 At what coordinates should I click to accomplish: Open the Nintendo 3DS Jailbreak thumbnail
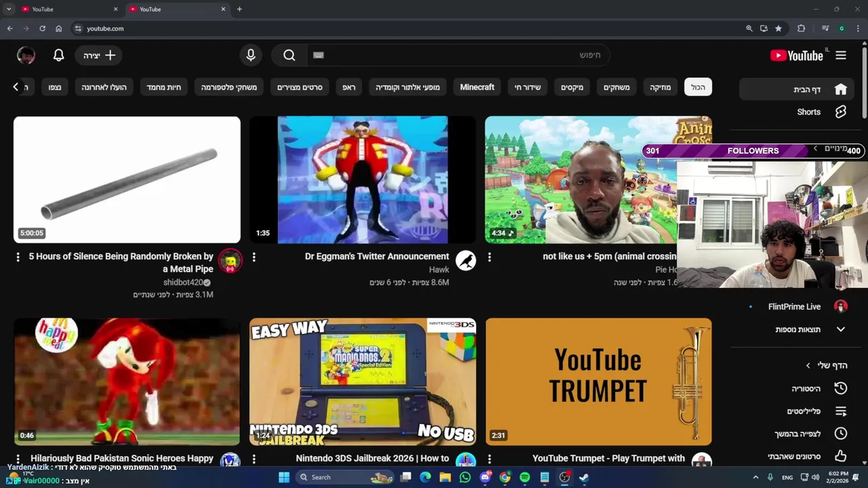363,382
